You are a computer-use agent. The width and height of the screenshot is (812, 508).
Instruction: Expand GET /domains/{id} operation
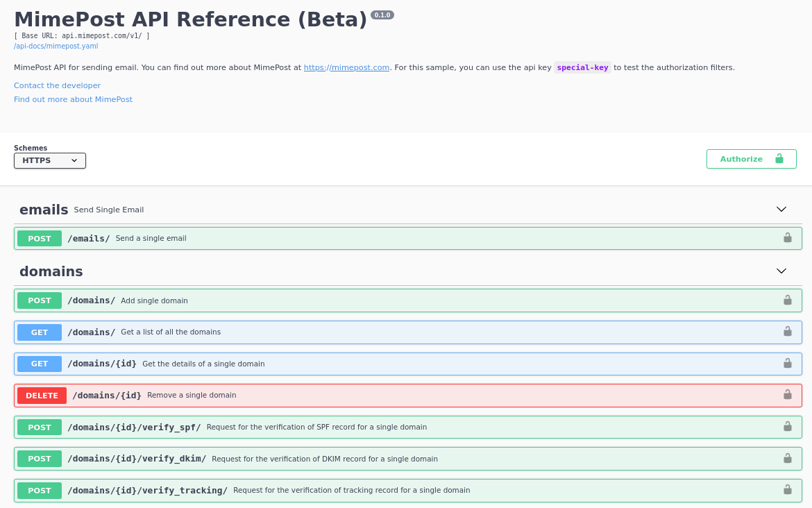point(407,364)
